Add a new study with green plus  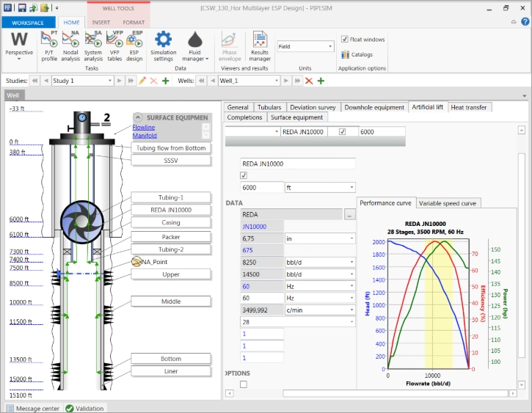coord(166,81)
